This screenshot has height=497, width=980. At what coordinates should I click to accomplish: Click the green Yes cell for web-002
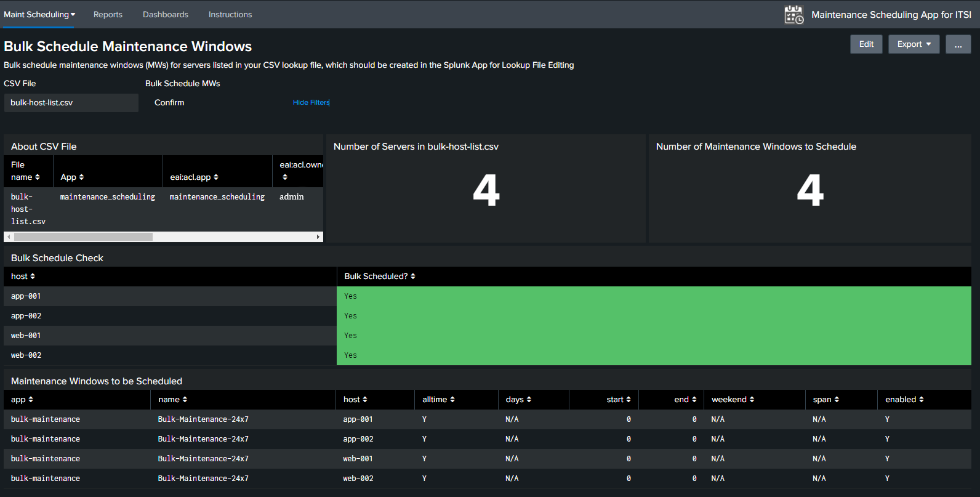[x=654, y=355]
